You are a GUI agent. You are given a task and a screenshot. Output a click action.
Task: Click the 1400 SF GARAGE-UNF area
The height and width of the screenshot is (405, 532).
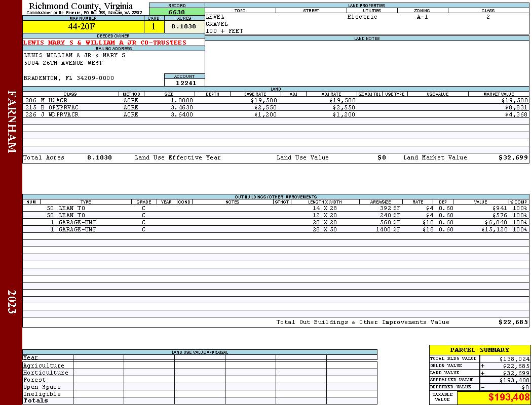388,229
